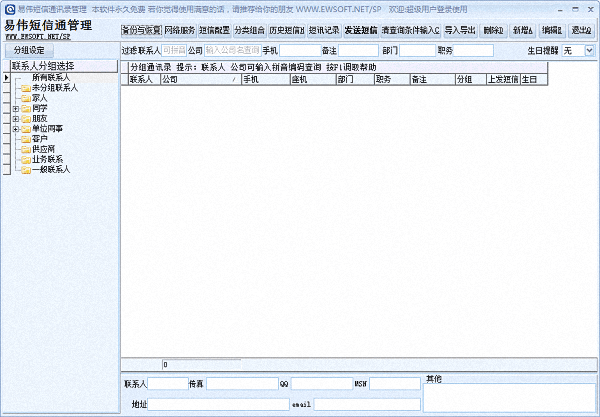Expand the 单位同事 tree node
Image resolution: width=600 pixels, height=417 pixels.
pyautogui.click(x=15, y=129)
